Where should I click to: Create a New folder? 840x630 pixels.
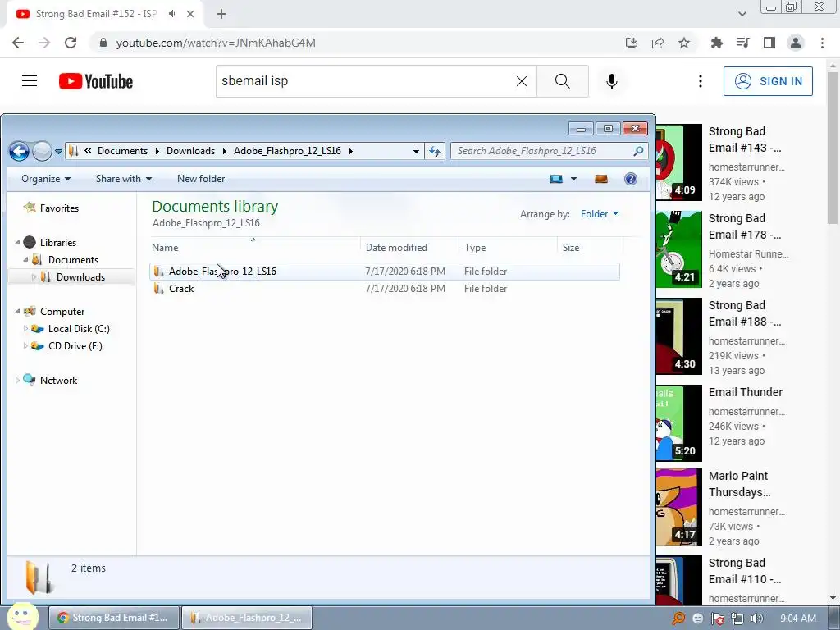pyautogui.click(x=201, y=179)
